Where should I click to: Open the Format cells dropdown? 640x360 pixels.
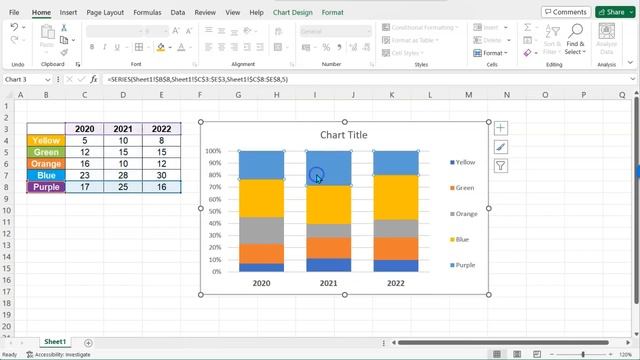(x=490, y=53)
